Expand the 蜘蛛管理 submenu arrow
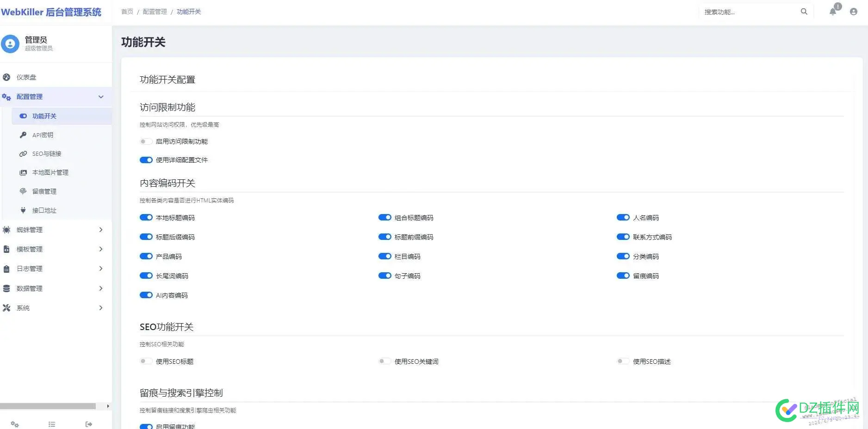The image size is (868, 429). tap(101, 230)
